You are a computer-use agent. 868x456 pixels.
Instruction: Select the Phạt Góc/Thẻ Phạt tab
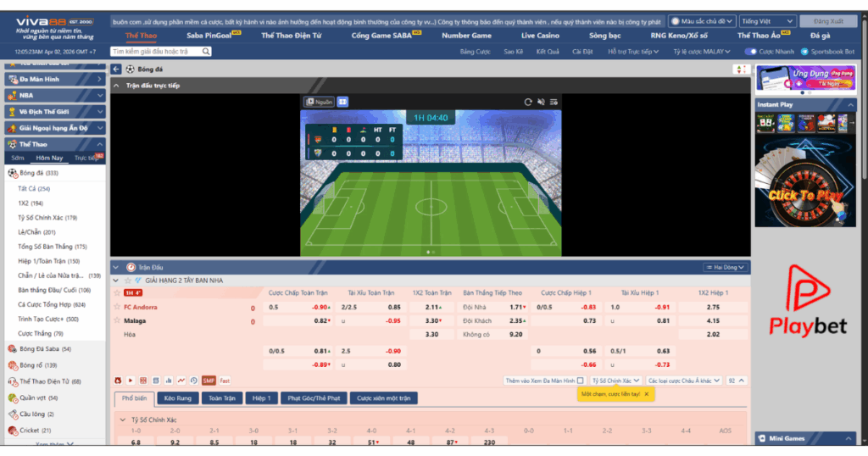314,398
